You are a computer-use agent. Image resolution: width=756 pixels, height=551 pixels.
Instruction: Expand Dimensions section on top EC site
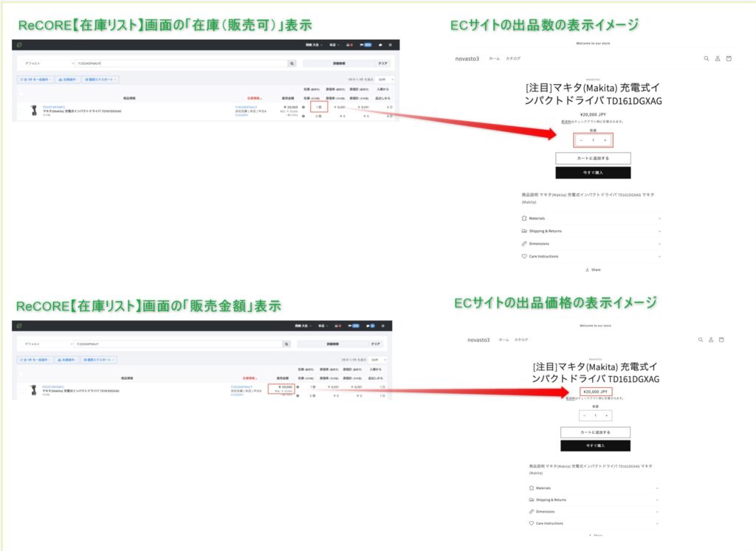tap(591, 243)
